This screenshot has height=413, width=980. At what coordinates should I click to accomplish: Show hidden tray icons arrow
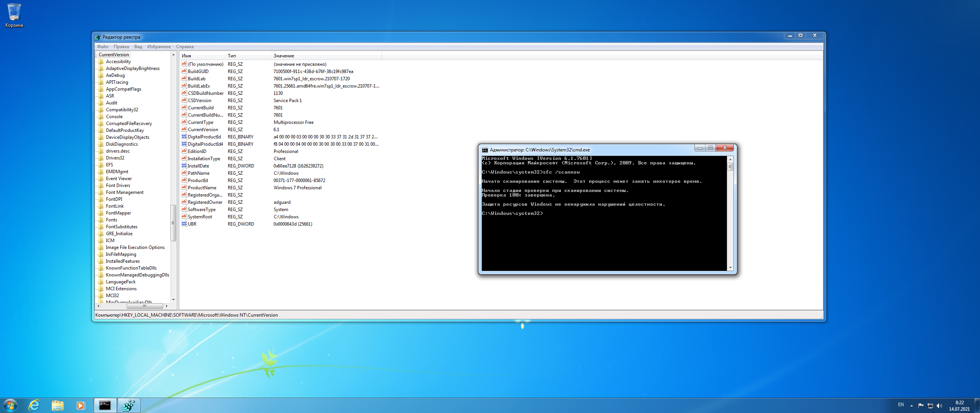911,405
